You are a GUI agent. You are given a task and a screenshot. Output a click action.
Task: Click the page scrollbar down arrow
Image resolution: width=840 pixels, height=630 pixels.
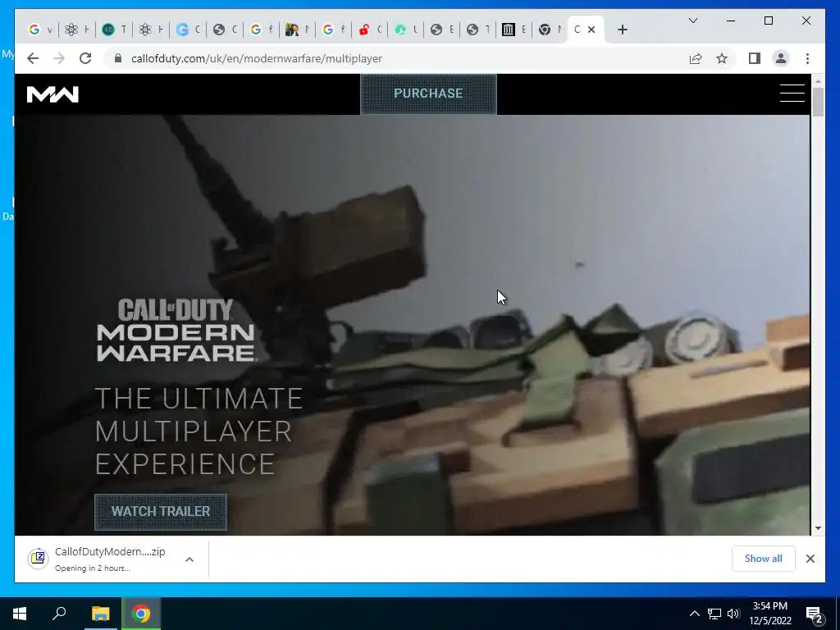(x=818, y=528)
